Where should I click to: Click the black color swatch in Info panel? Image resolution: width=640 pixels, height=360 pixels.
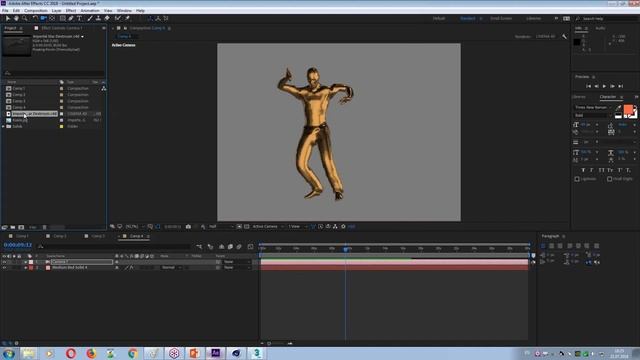577,42
